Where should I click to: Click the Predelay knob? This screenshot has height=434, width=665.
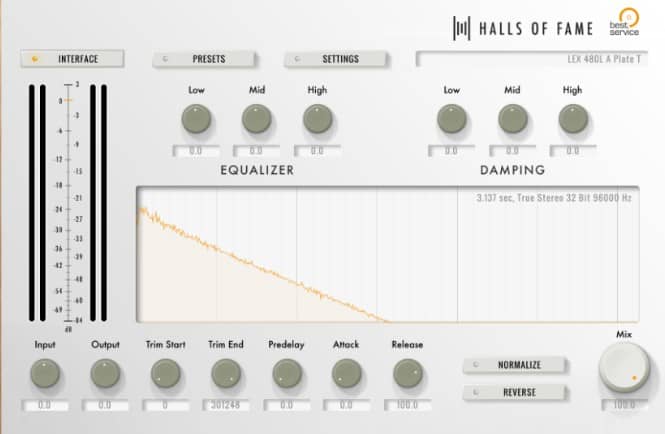(287, 374)
